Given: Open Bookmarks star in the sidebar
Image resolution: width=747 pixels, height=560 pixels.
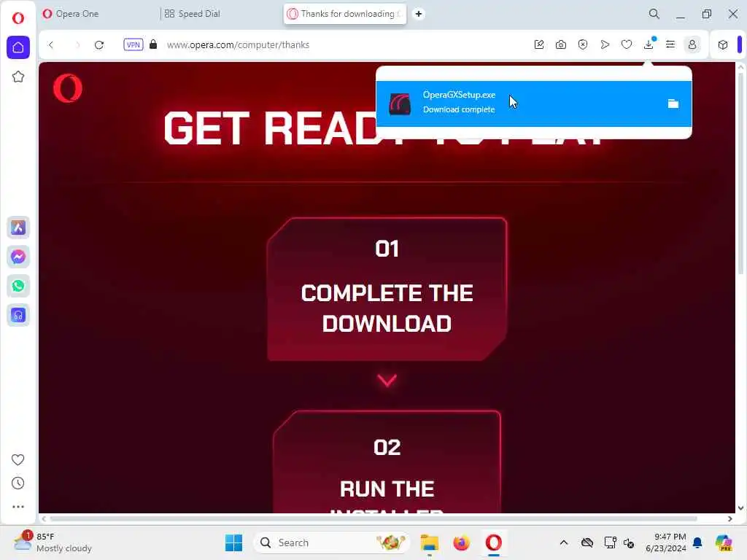Looking at the screenshot, I should [18, 77].
